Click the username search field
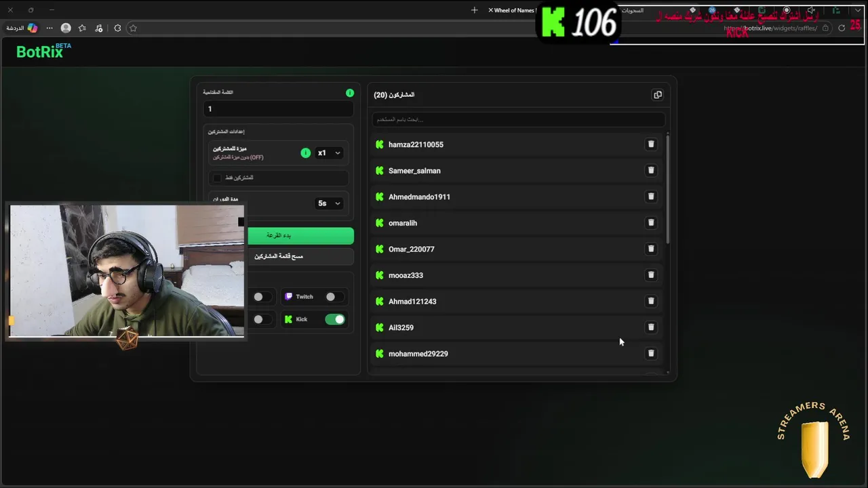Image resolution: width=868 pixels, height=488 pixels. coord(519,119)
